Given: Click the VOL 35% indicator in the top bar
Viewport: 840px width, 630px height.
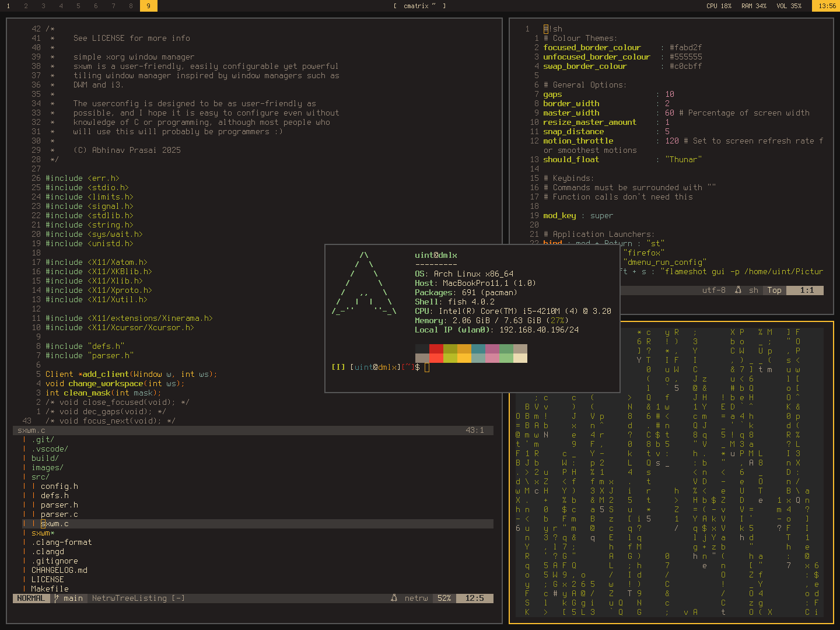Looking at the screenshot, I should (x=789, y=6).
